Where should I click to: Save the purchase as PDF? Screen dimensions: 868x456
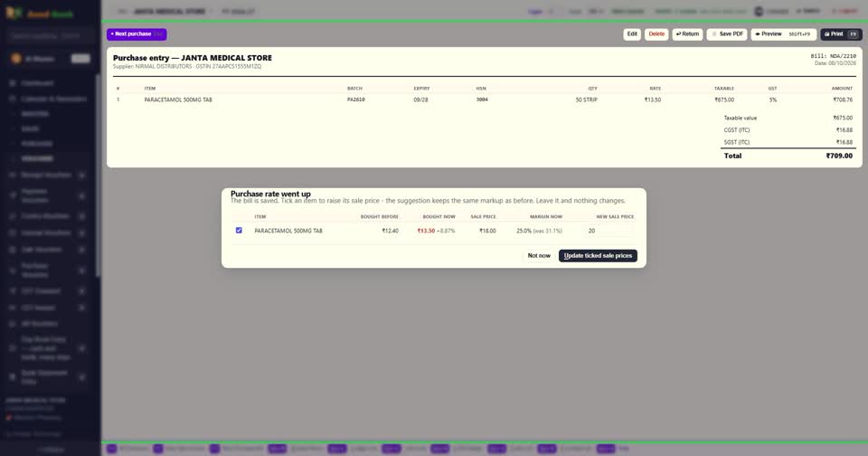[726, 34]
